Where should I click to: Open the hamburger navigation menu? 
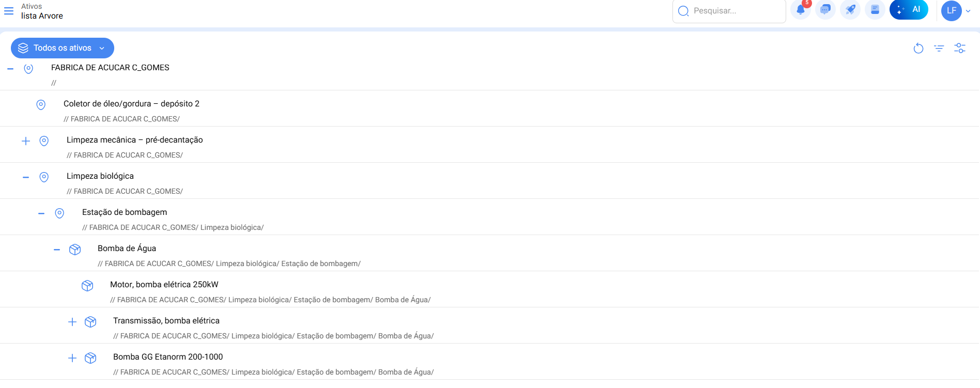pyautogui.click(x=9, y=11)
